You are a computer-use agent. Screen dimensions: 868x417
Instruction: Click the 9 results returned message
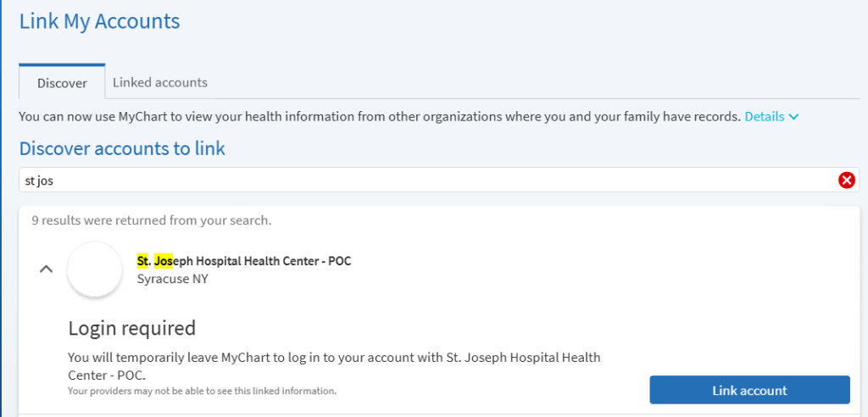[x=151, y=220]
